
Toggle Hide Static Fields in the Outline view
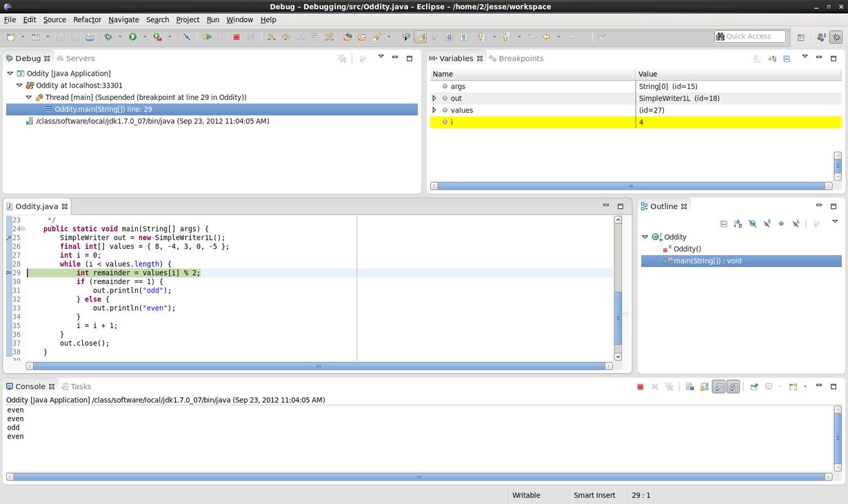click(x=767, y=223)
